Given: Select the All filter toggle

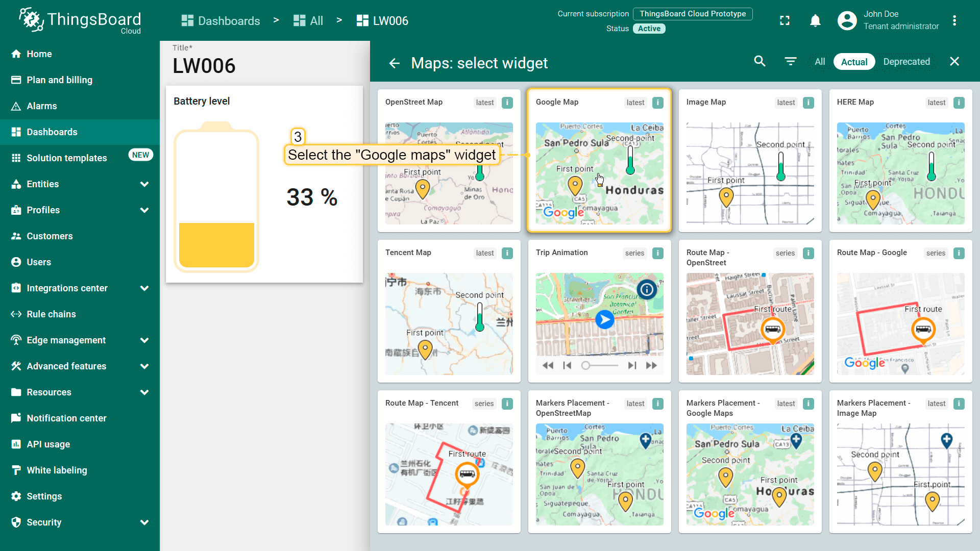Looking at the screenshot, I should (820, 62).
